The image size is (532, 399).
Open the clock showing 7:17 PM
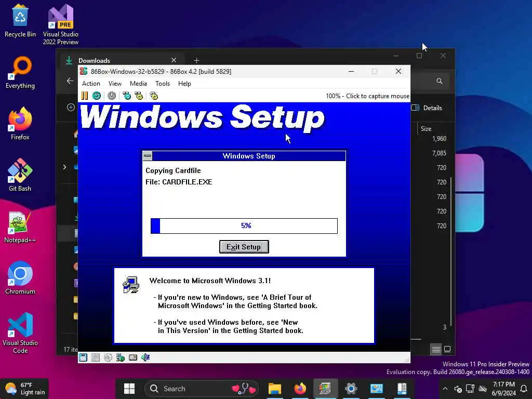503,389
